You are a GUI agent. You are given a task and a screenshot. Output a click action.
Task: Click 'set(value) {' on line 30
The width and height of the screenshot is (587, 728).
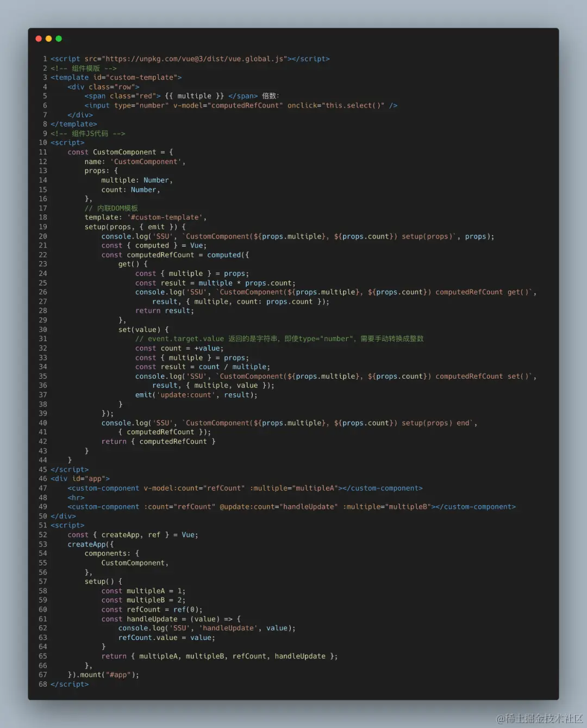click(x=143, y=330)
